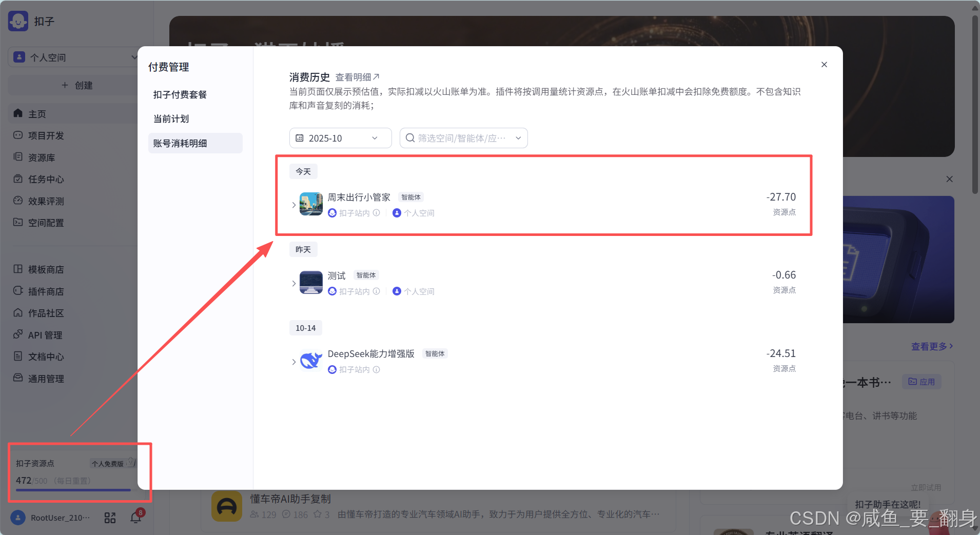
Task: Click the 模板商店 icon
Action: (18, 269)
